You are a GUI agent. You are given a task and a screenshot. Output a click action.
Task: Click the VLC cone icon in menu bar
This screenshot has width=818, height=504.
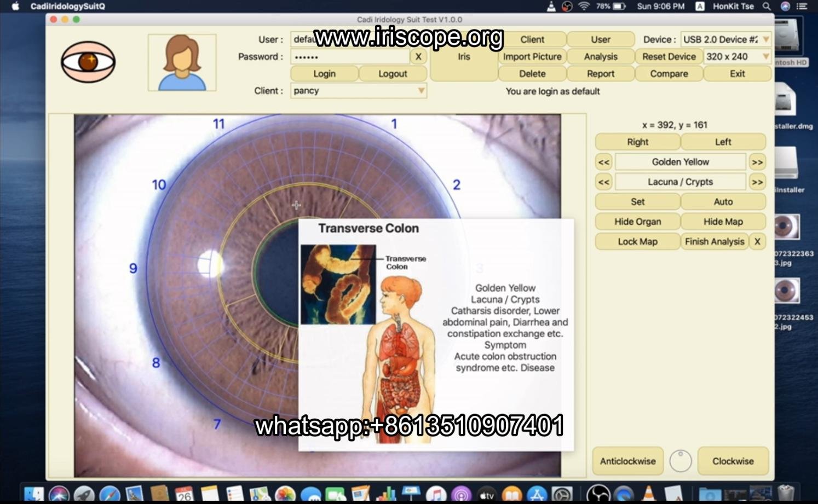(x=551, y=6)
